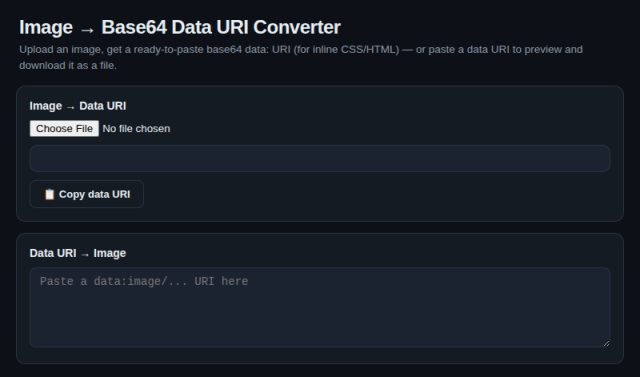This screenshot has height=377, width=640.
Task: Click the 'download it as a file.' description line
Action: pos(68,65)
